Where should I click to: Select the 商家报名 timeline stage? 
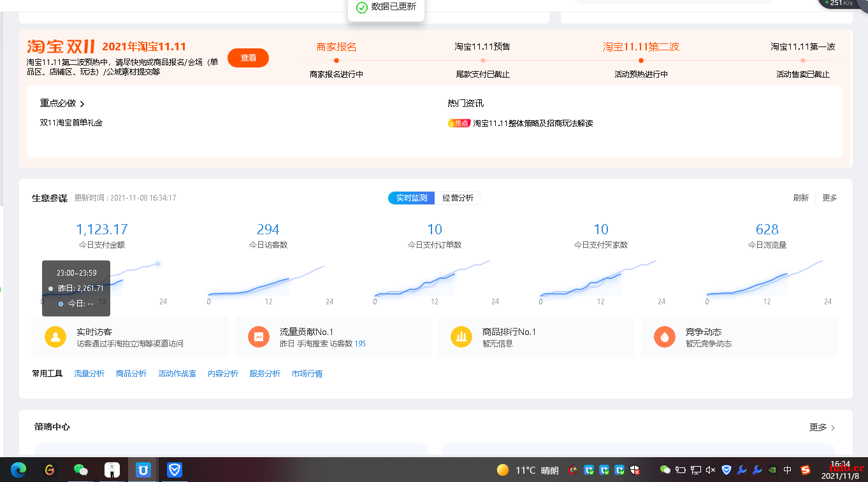click(336, 46)
